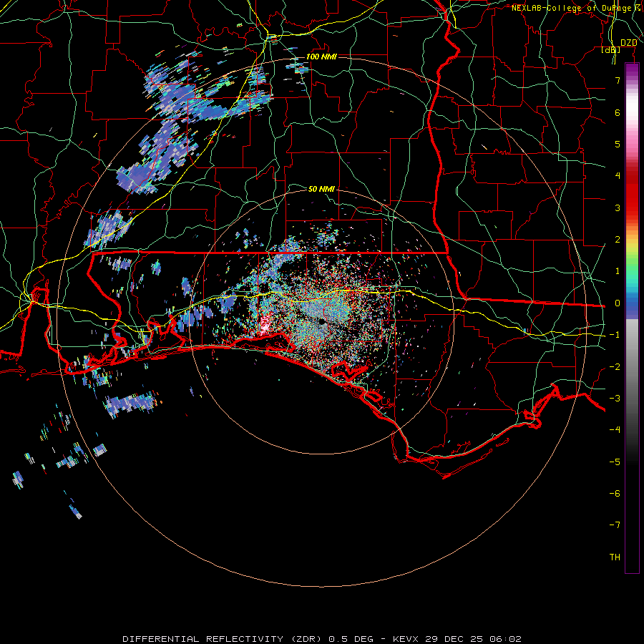The width and height of the screenshot is (644, 644).
Task: Click the 3 dB scale tick label
Action: point(618,208)
